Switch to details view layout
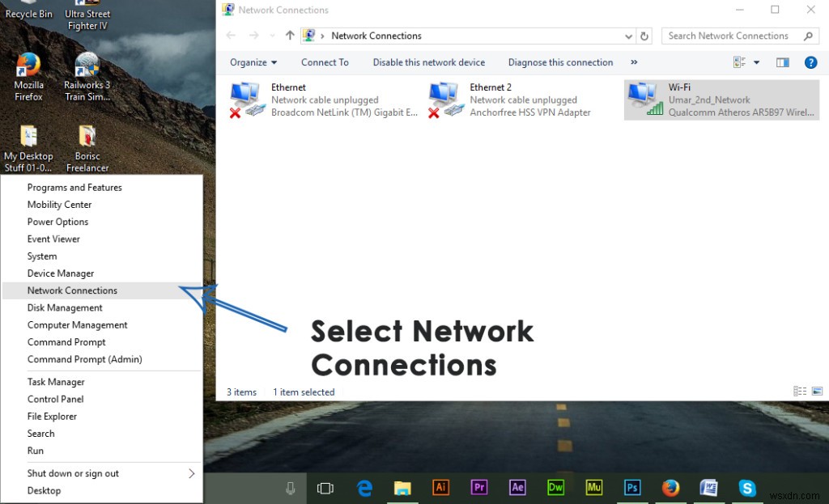 [x=738, y=61]
